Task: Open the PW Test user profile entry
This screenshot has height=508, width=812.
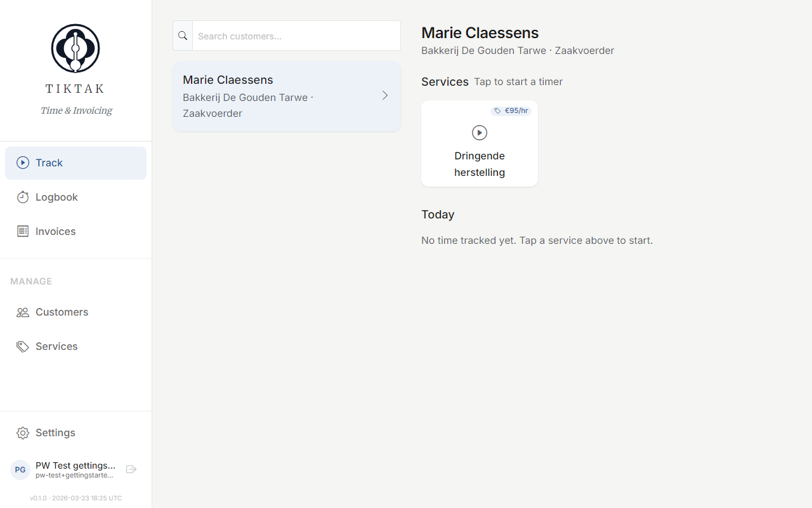Action: pyautogui.click(x=75, y=469)
